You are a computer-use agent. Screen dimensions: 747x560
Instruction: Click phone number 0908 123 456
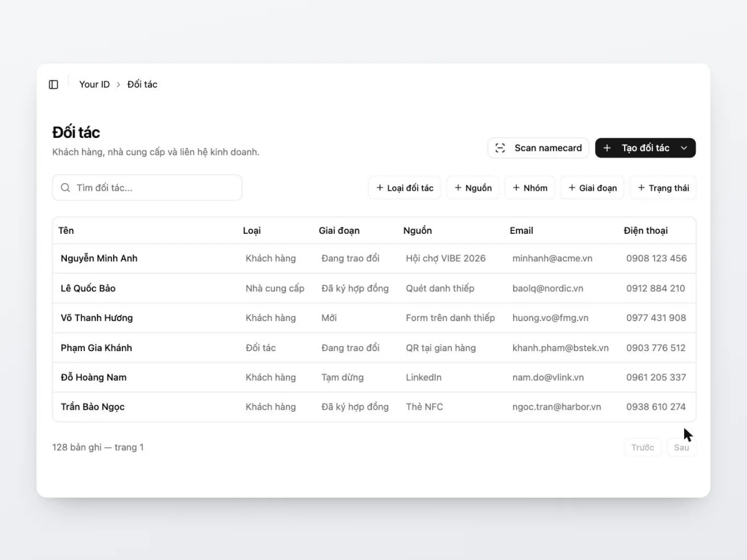coord(656,258)
